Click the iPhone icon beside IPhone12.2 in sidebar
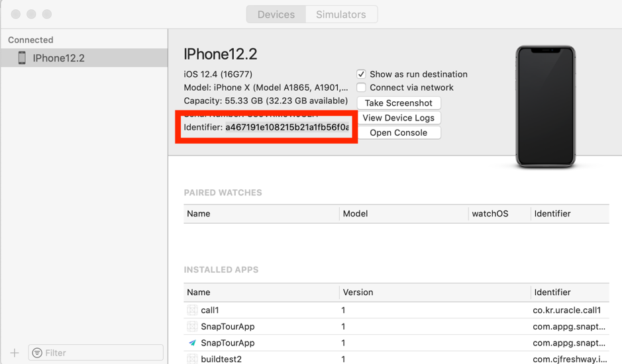 click(x=23, y=58)
